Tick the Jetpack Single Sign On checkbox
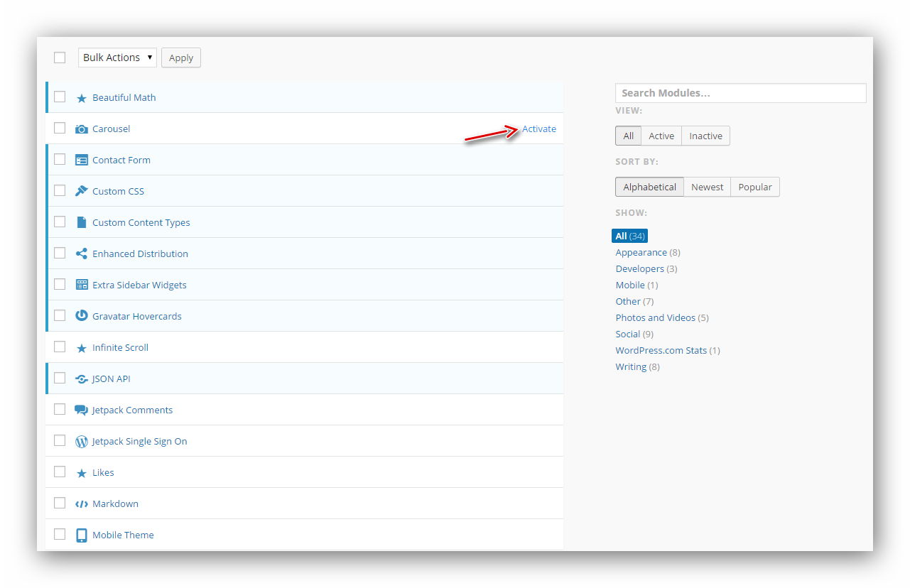Screen dimensions: 910x588 [x=60, y=440]
